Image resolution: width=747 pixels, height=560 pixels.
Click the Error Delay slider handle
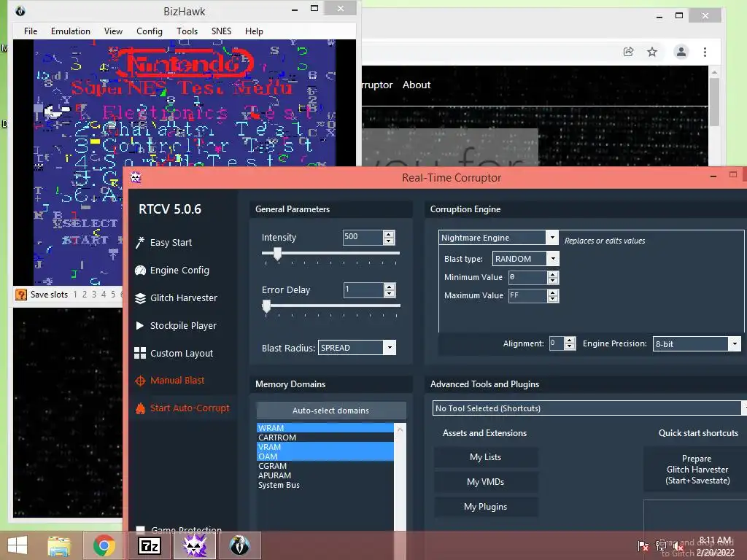click(267, 306)
